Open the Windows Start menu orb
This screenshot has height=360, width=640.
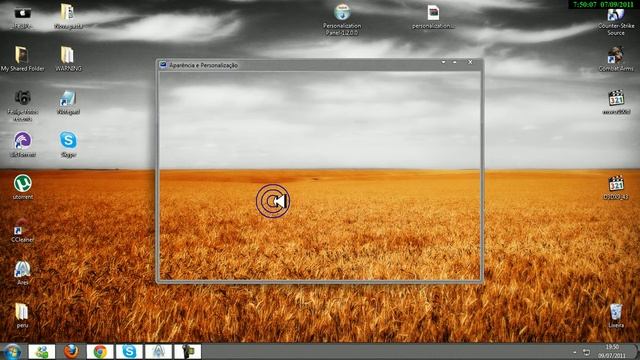tap(12, 352)
